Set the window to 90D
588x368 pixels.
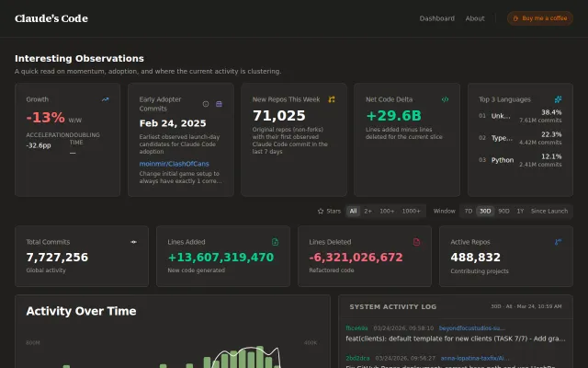point(503,211)
